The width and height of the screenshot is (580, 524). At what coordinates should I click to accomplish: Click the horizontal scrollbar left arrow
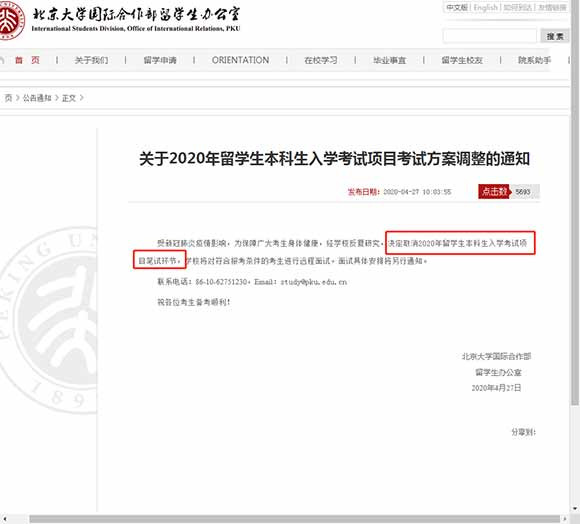(x=4, y=519)
